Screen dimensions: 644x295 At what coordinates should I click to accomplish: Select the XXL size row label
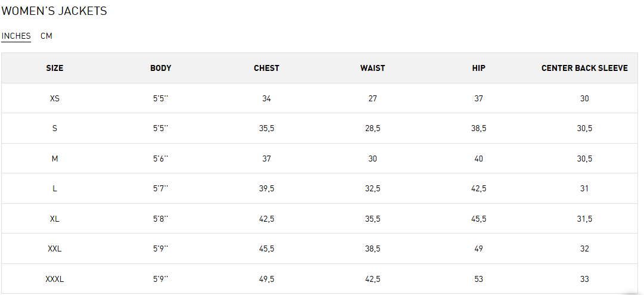pyautogui.click(x=55, y=249)
